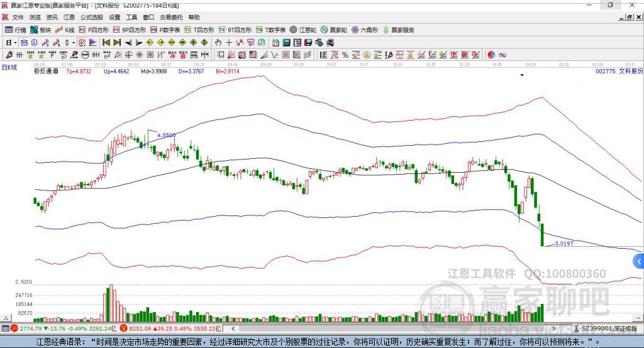Click the zigzag V-line drawing tool
This screenshot has width=644, height=348.
[x=275, y=55]
